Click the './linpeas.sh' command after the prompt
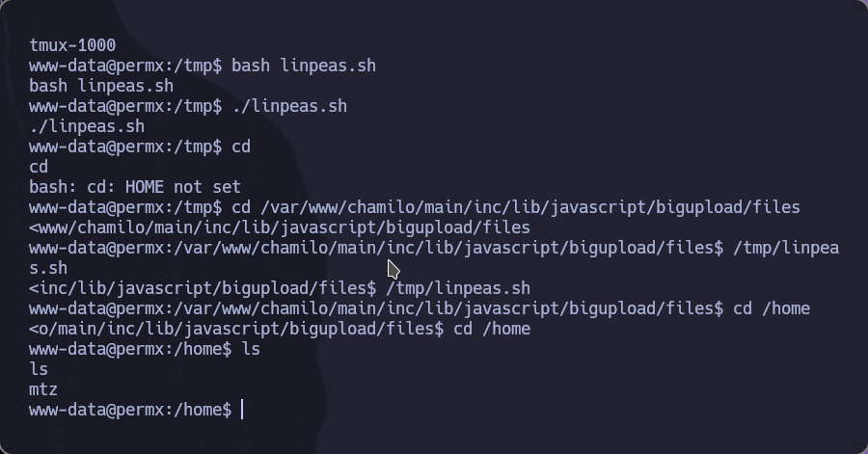Screen dimensions: 868x454 289,106
